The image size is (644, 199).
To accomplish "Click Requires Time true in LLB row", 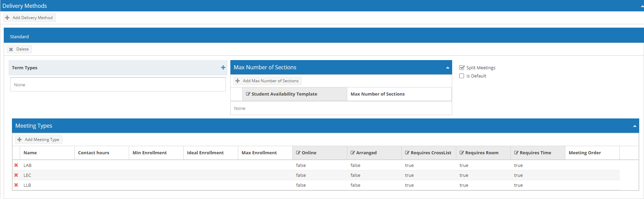I will pos(518,185).
